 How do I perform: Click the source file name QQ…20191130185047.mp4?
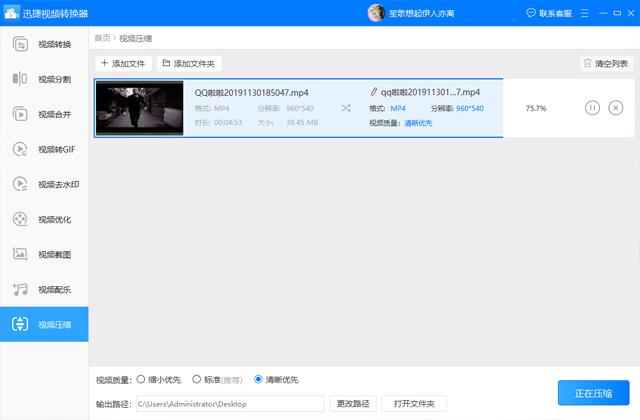pos(251,93)
